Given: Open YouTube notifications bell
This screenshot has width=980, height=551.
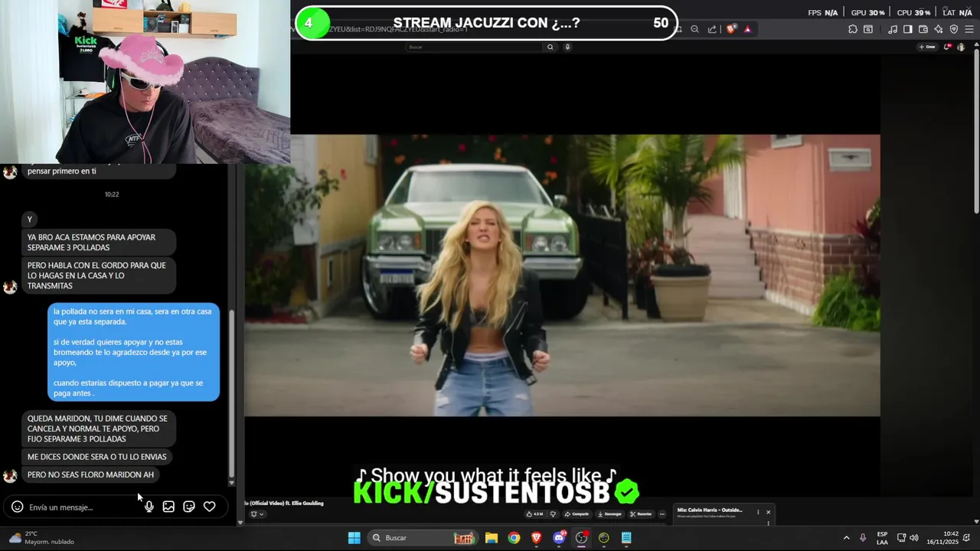Looking at the screenshot, I should 947,47.
